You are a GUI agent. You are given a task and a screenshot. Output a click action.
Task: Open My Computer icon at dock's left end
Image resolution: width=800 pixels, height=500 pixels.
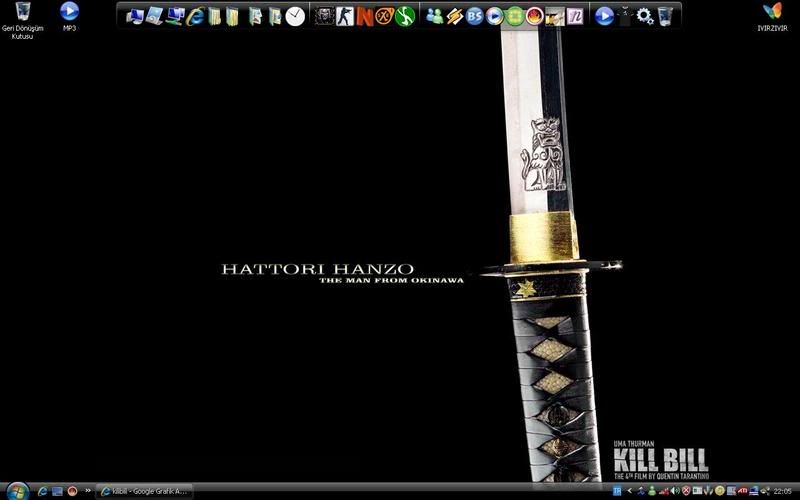tap(135, 17)
